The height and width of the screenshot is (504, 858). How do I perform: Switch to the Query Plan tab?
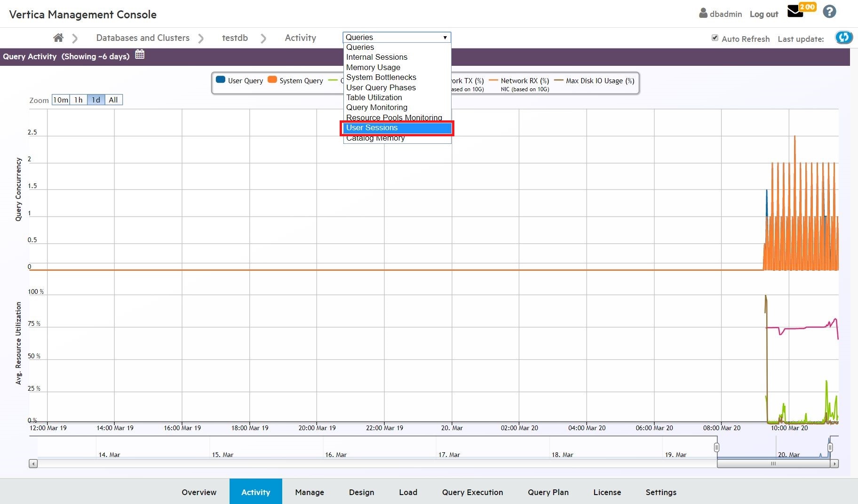(548, 492)
